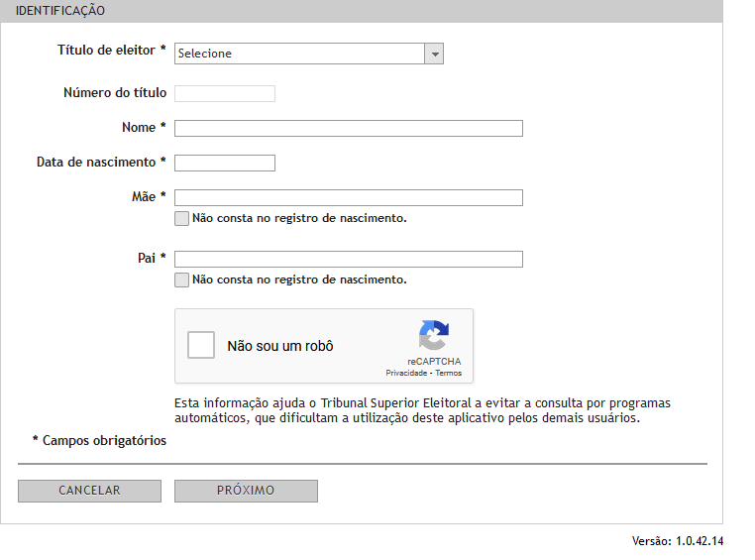Check Mãe não consta no registro checkbox
The image size is (755, 560).
coord(181,218)
